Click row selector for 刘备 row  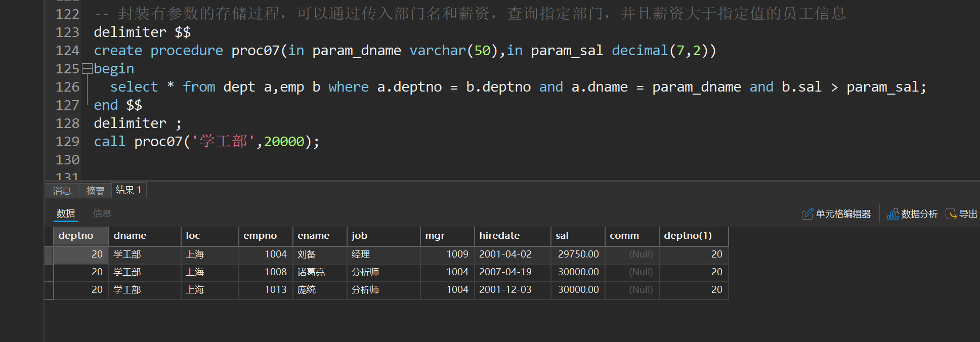click(49, 255)
